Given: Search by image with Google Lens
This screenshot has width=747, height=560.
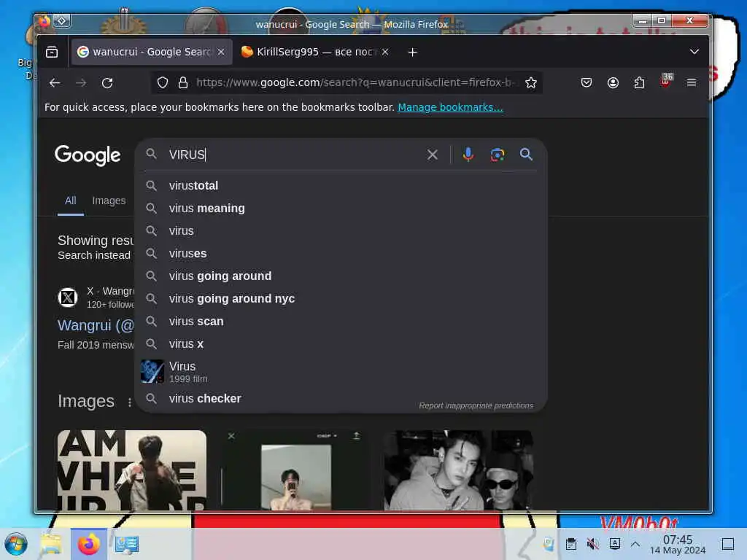Looking at the screenshot, I should [498, 155].
